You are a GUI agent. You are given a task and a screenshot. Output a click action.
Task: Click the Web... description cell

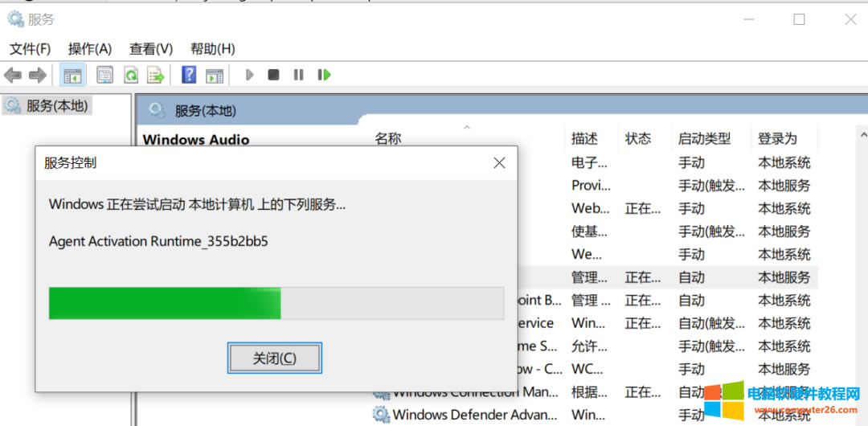(x=591, y=208)
